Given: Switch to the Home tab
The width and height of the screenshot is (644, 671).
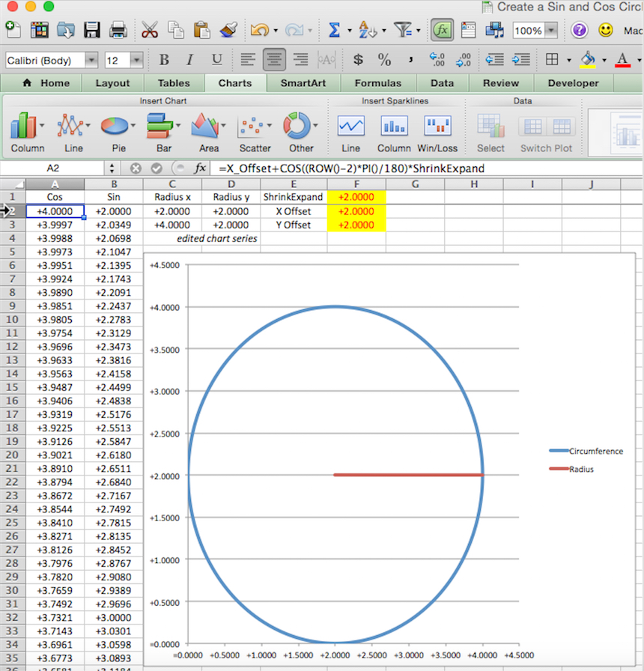Looking at the screenshot, I should [x=46, y=83].
